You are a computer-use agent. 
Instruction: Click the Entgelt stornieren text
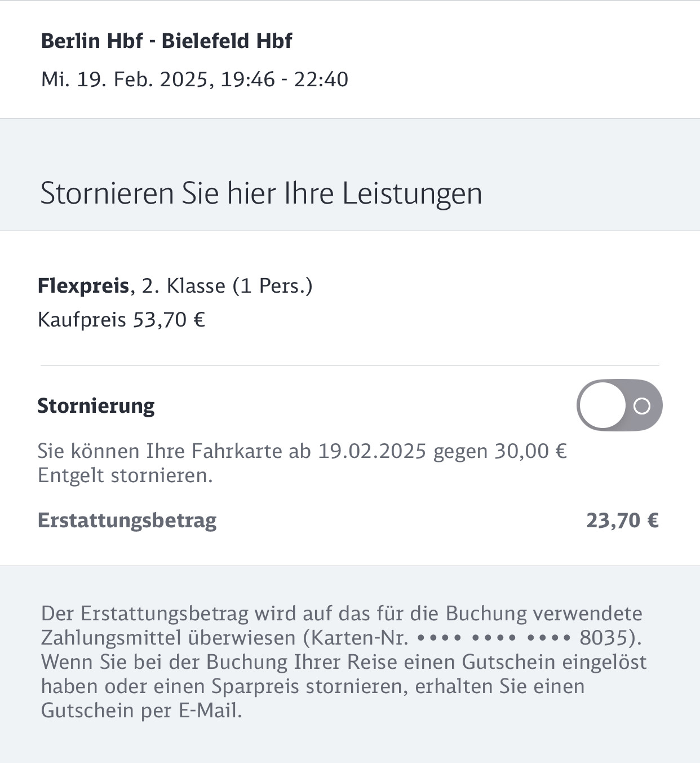(125, 475)
